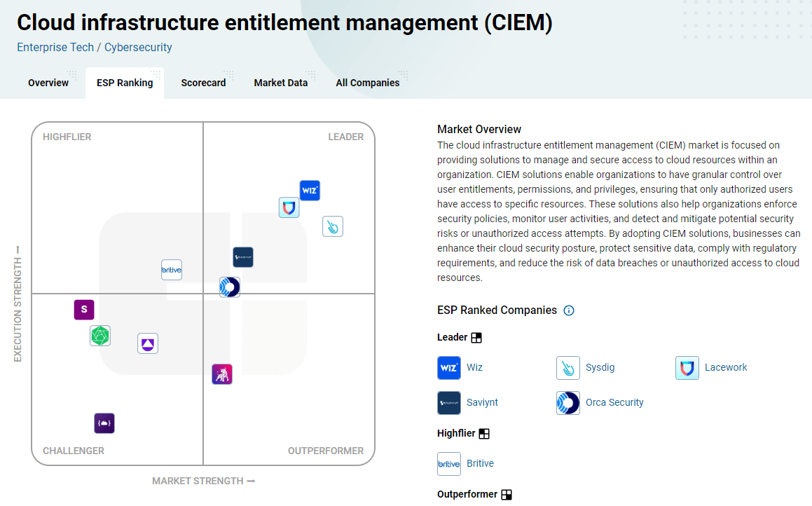Open the Cybersecurity breadcrumb link
Viewport: 812px width, 506px height.
click(x=138, y=48)
